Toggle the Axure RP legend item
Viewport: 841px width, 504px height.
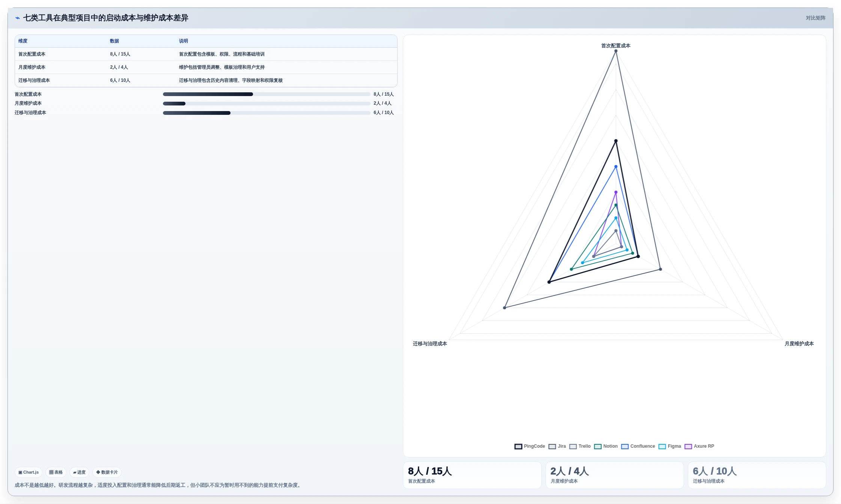click(699, 446)
